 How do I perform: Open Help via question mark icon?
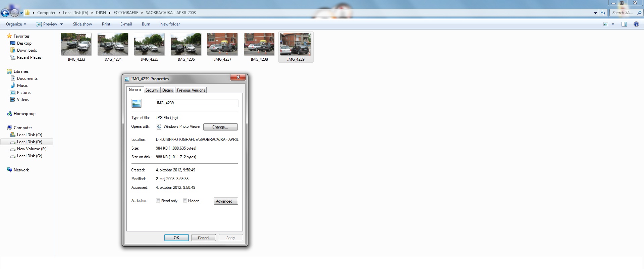(x=636, y=24)
